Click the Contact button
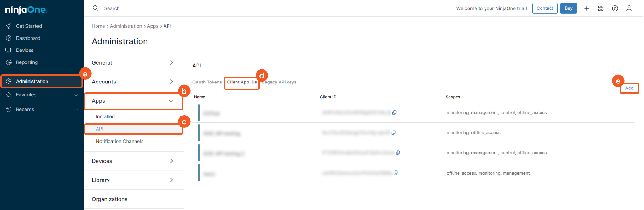The width and height of the screenshot is (644, 210). pos(545,8)
